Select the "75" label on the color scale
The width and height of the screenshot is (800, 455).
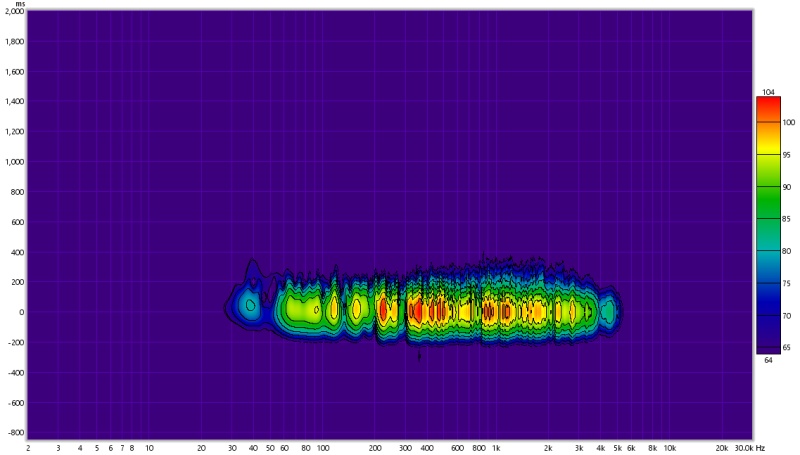[787, 284]
